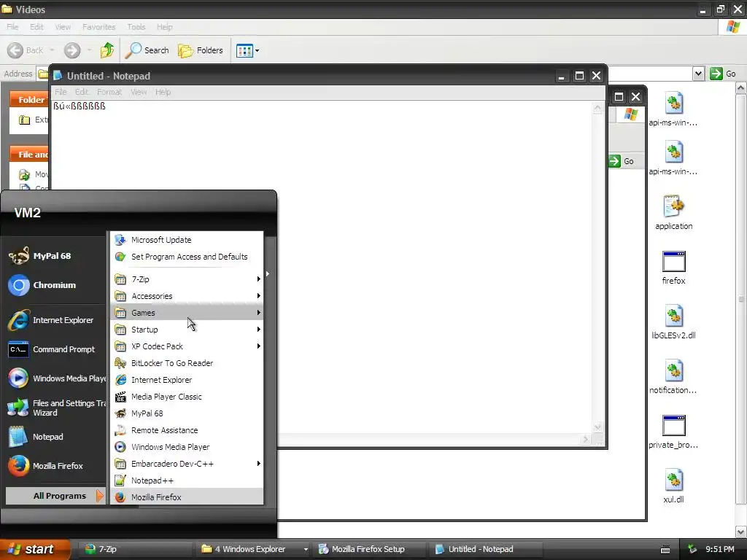
Task: Expand the Accessories program folder
Action: pos(187,296)
